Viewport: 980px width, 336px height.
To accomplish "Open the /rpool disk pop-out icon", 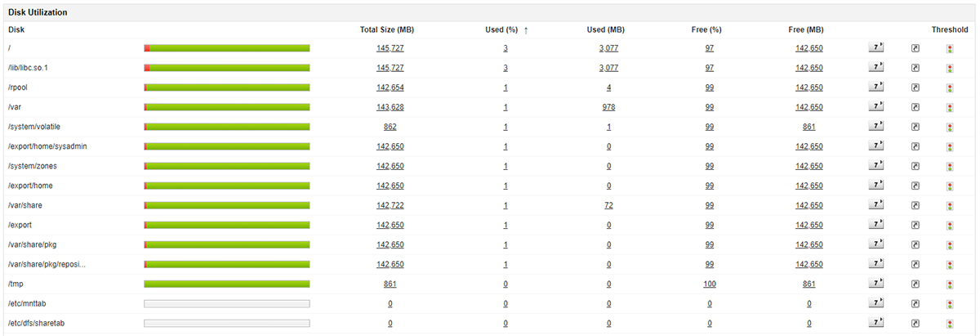I will pyautogui.click(x=915, y=87).
